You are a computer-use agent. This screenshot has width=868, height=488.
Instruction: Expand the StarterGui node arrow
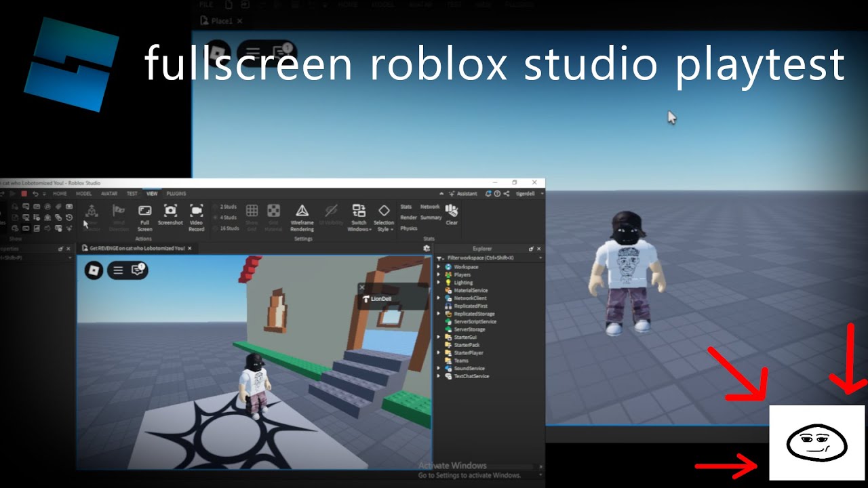[439, 337]
